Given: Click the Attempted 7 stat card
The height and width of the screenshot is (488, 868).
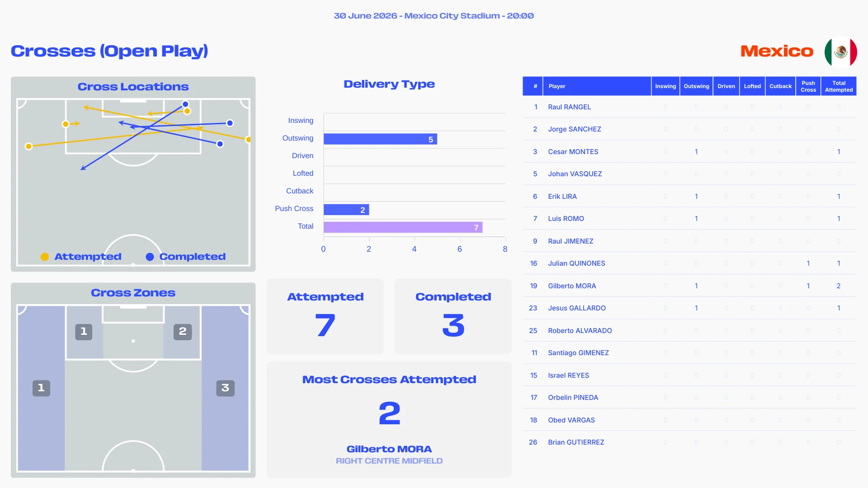Looking at the screenshot, I should tap(325, 316).
